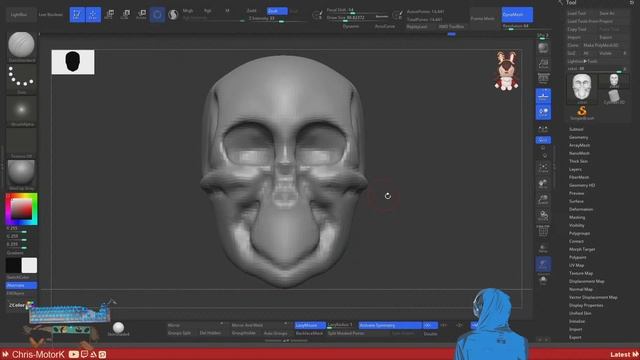Select the black secondary color swatch
This screenshot has height=360, width=640.
[13, 265]
